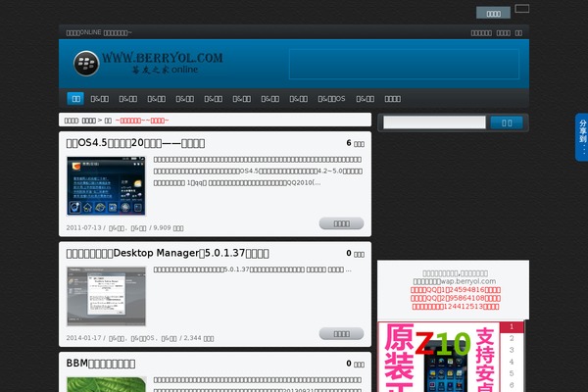Open the 0 comments count on the Desktop Manager article

[355, 254]
